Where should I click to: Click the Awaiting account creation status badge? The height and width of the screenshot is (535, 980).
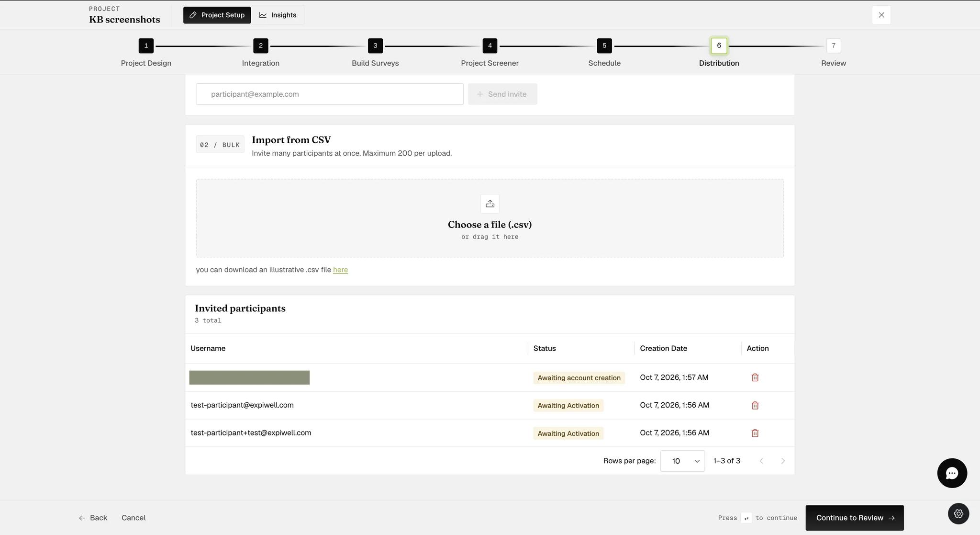pyautogui.click(x=579, y=378)
